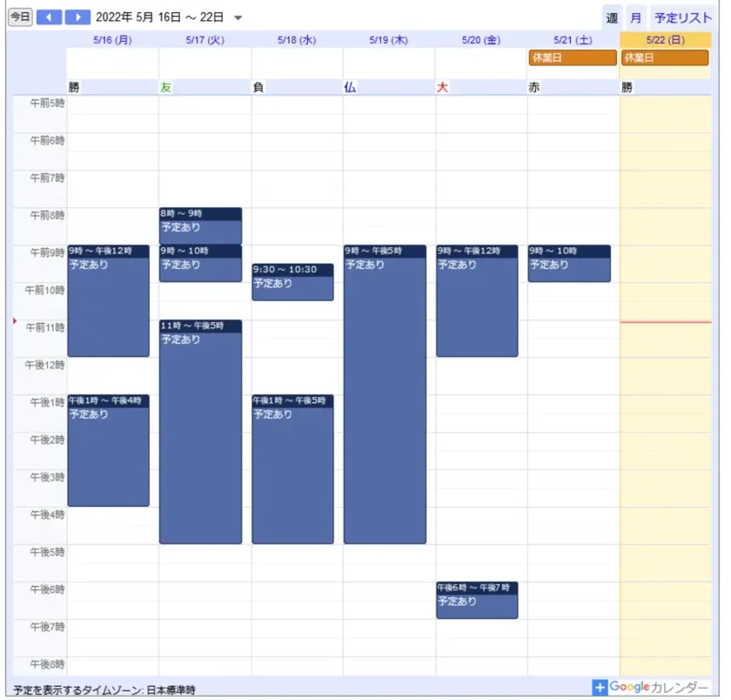Image resolution: width=731 pixels, height=700 pixels.
Task: Click the 5/16 (月) date header
Action: (x=112, y=40)
